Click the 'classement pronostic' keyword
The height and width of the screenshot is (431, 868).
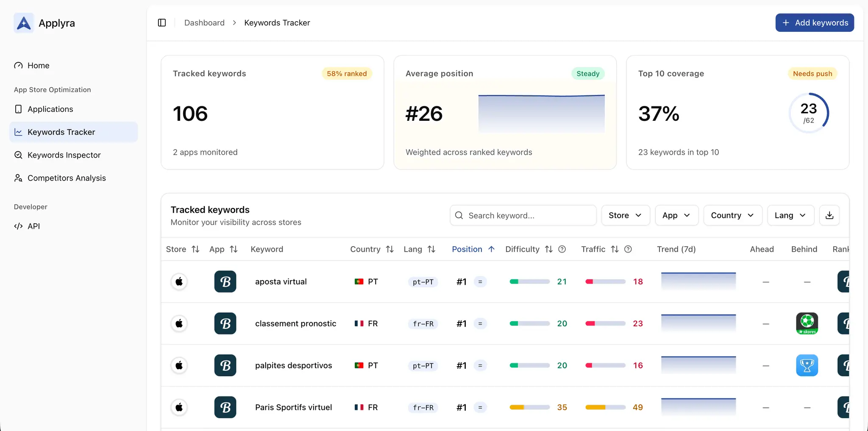tap(295, 324)
